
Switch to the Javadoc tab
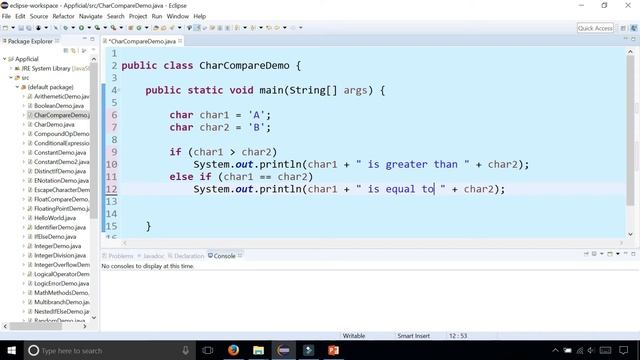pos(151,256)
